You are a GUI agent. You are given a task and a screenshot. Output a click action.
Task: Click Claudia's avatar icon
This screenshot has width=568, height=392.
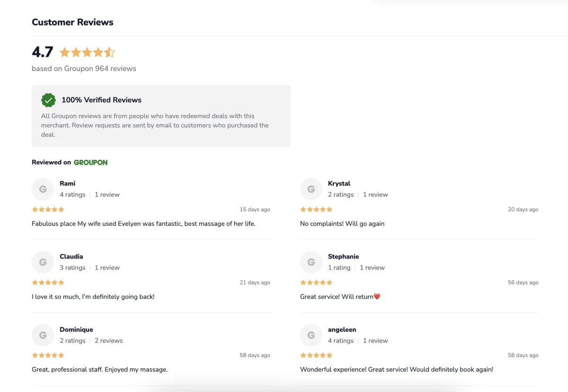pos(43,262)
